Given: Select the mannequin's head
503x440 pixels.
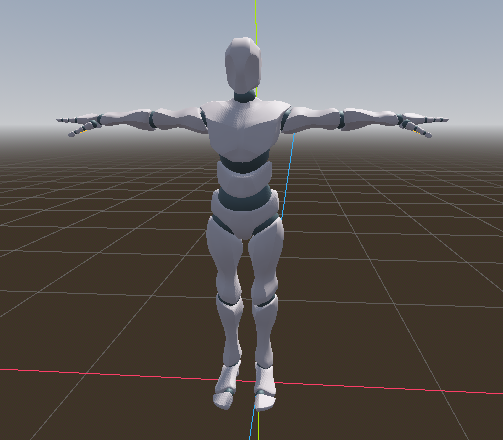Looking at the screenshot, I should click(243, 65).
